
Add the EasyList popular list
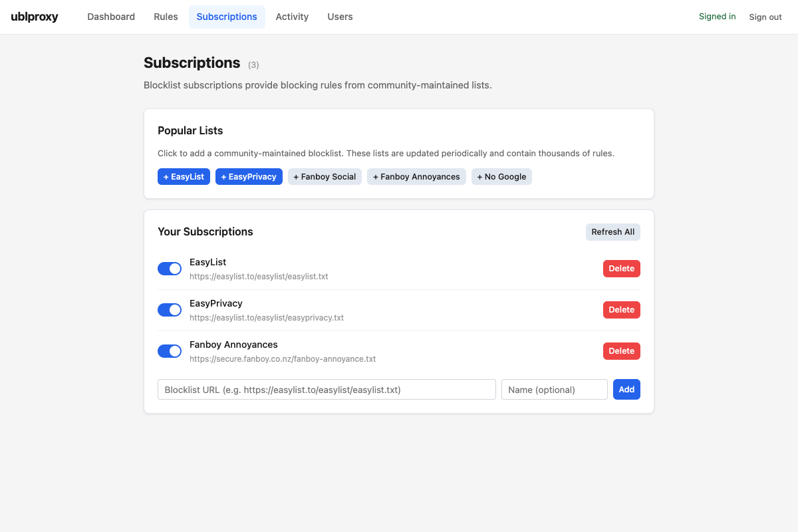coord(184,177)
